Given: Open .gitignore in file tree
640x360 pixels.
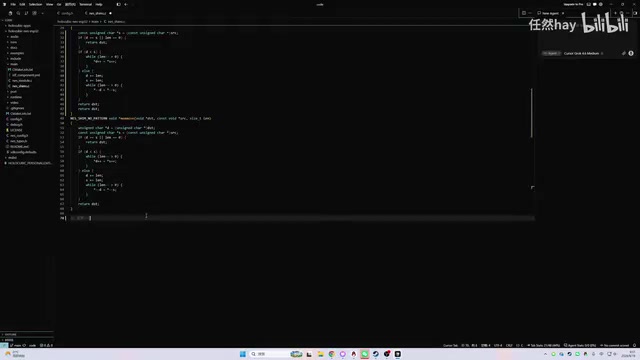Looking at the screenshot, I should pyautogui.click(x=18, y=108).
